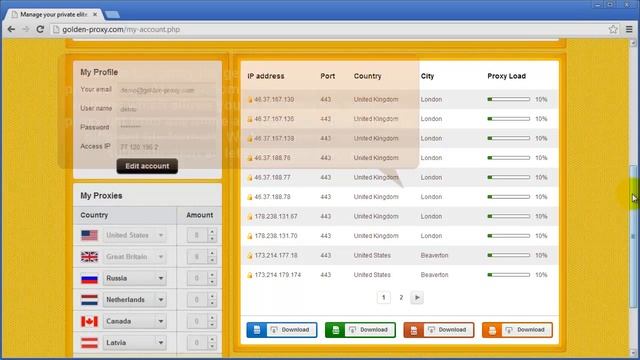The width and height of the screenshot is (640, 360).
Task: Click the My Proxies heading
Action: (101, 196)
